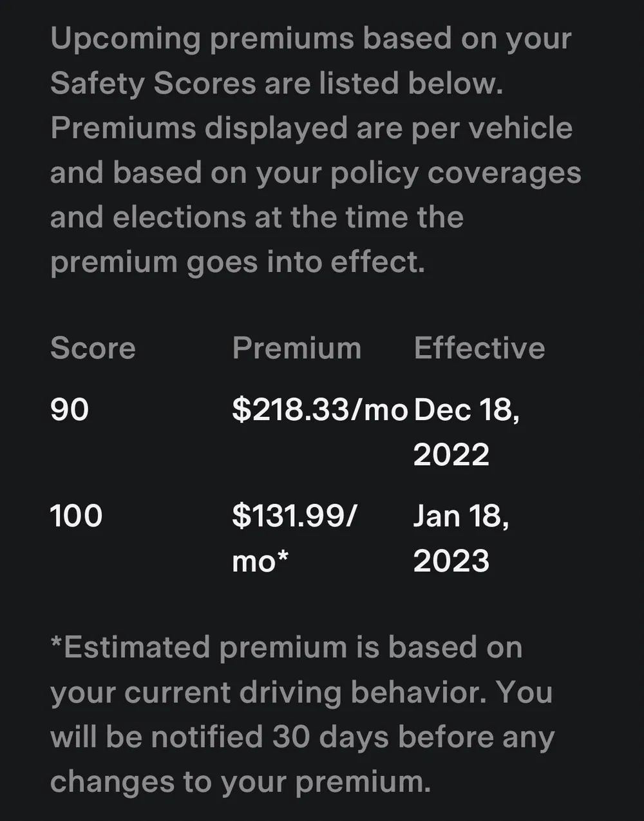Image resolution: width=644 pixels, height=821 pixels.
Task: Click the Effective column header
Action: click(x=479, y=349)
